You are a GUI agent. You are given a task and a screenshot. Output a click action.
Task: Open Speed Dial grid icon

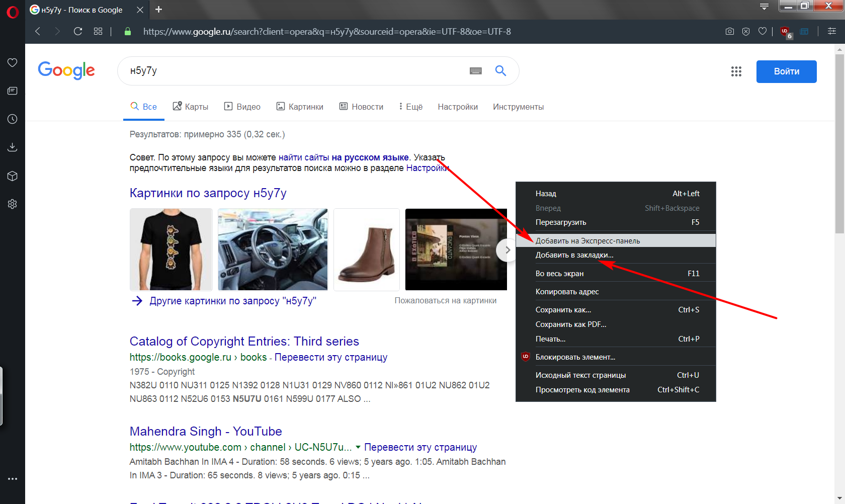point(98,31)
